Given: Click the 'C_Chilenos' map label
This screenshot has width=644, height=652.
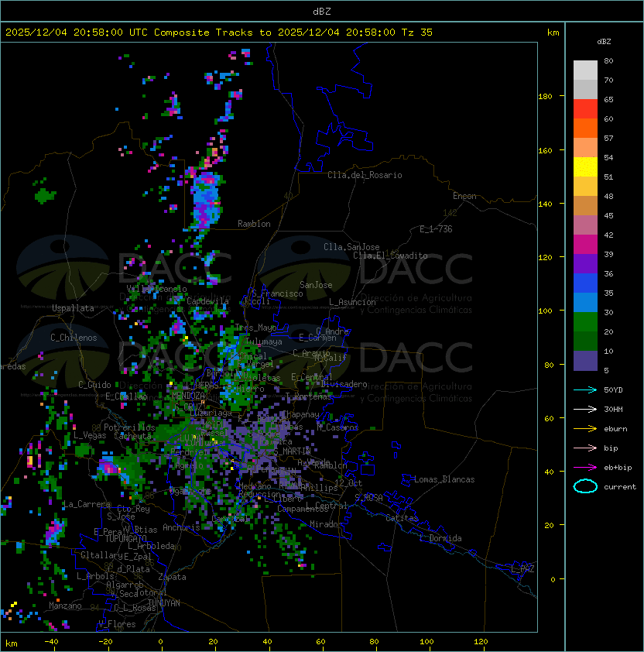Looking at the screenshot, I should pos(74,338).
